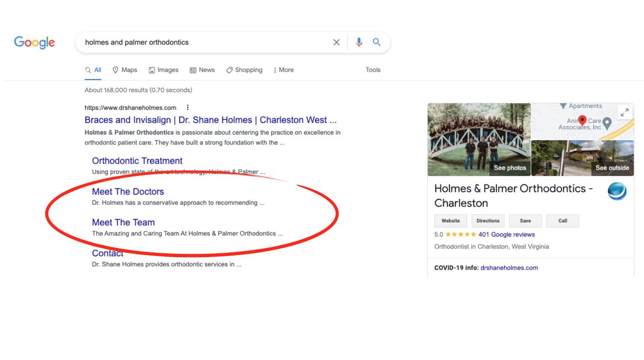Image resolution: width=644 pixels, height=360 pixels.
Task: Switch to the Shopping tab
Action: point(244,70)
